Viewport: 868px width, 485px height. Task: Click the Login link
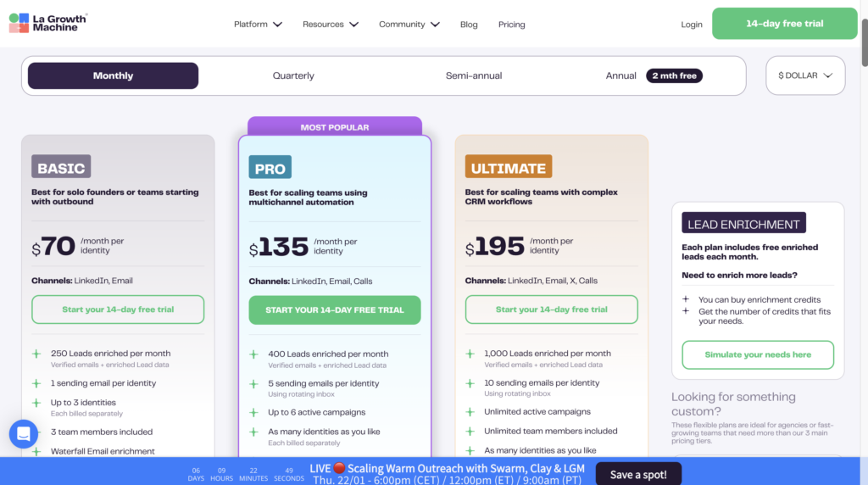click(x=692, y=25)
